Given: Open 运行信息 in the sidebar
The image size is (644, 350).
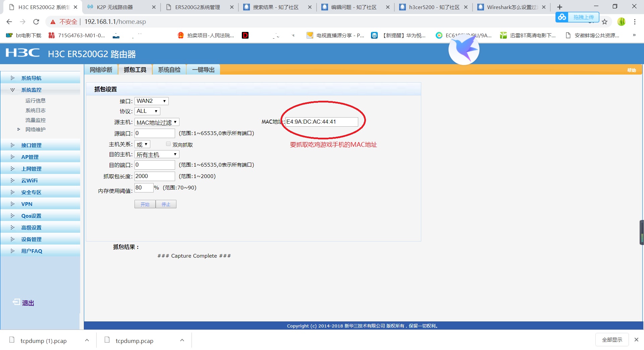Looking at the screenshot, I should pyautogui.click(x=36, y=100).
